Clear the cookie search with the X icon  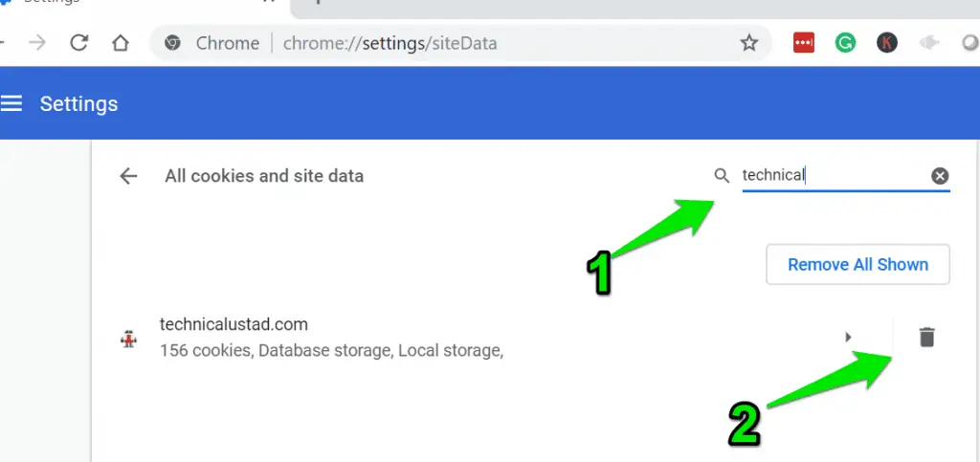click(x=940, y=176)
